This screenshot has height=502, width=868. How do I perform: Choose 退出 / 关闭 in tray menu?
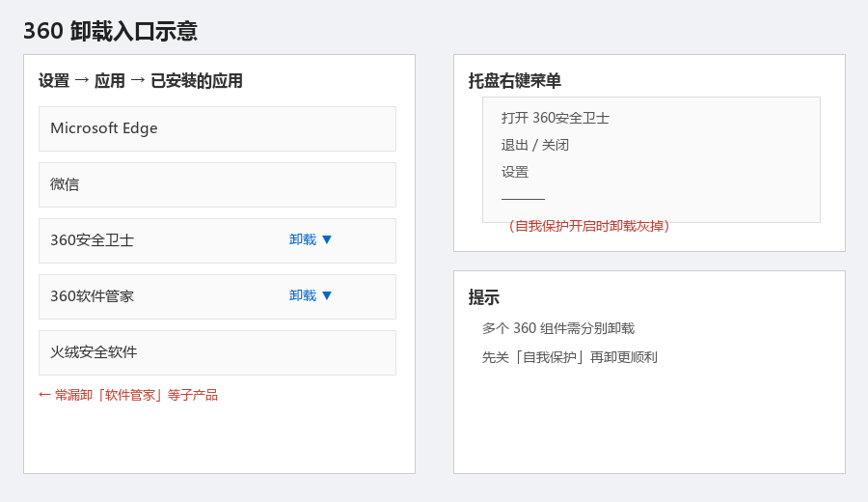coord(534,145)
